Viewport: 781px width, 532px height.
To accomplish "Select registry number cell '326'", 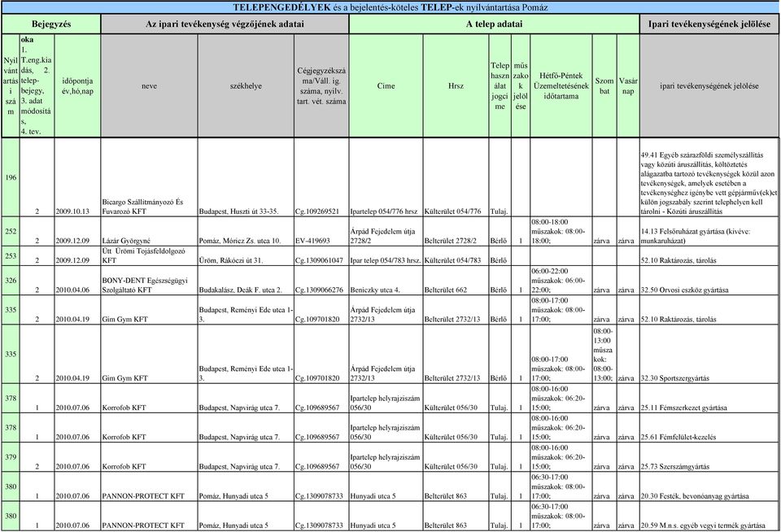I will coord(11,281).
